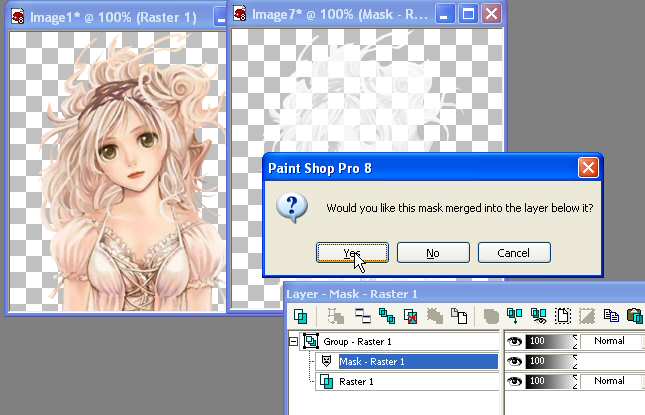The height and width of the screenshot is (415, 645).
Task: Click the Image1 girl illustration canvas
Action: [x=117, y=172]
